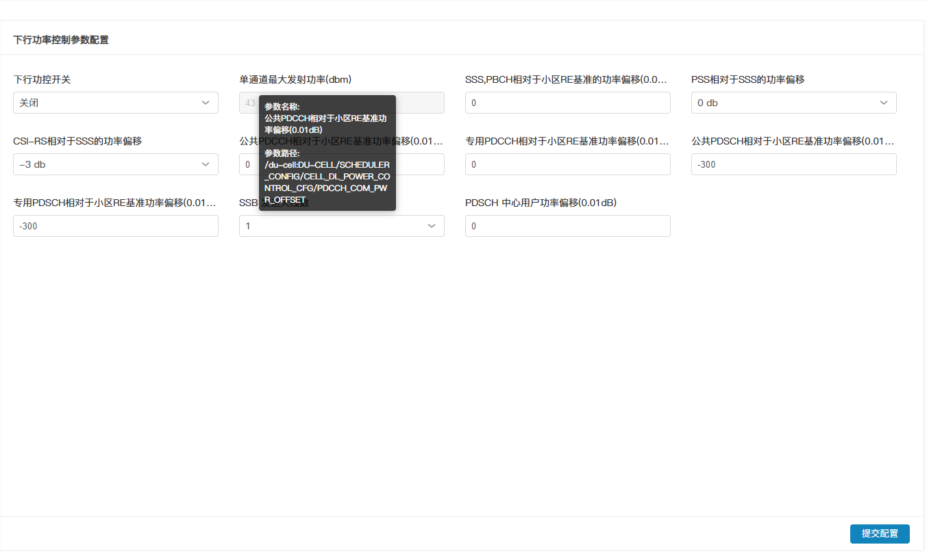Focus the SSS,PBCH相对于小区RE基准 offset input
The image size is (929, 560).
[567, 103]
